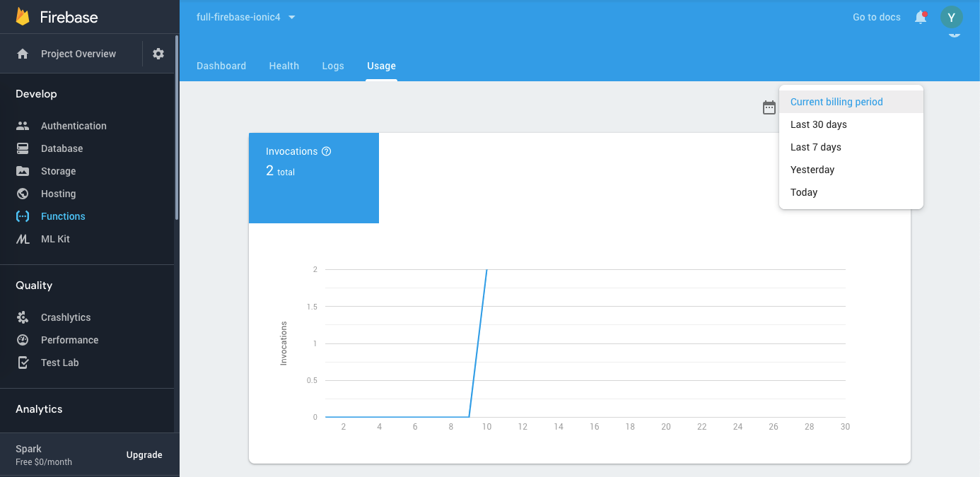The image size is (980, 477).
Task: Choose Last 30 days option
Action: (851, 124)
